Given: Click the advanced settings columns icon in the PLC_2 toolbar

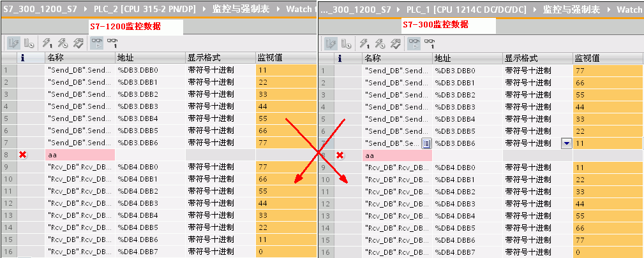Looking at the screenshot, I should click(29, 43).
